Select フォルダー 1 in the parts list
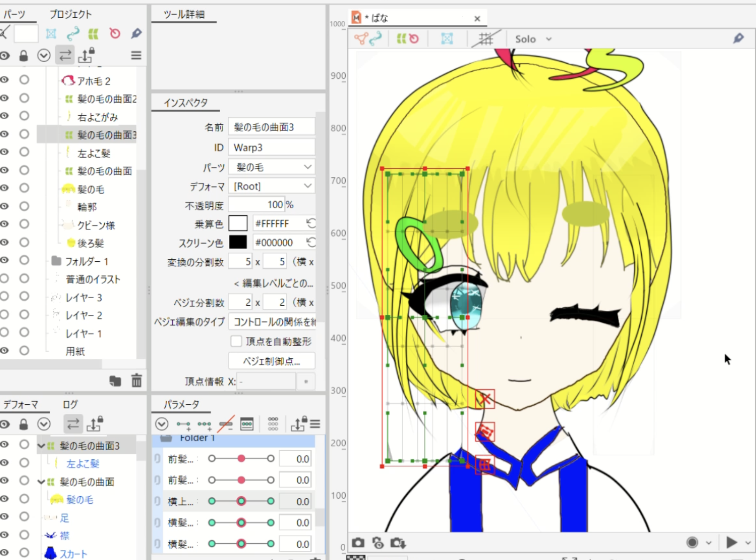Viewport: 756px width, 560px height. 87,261
